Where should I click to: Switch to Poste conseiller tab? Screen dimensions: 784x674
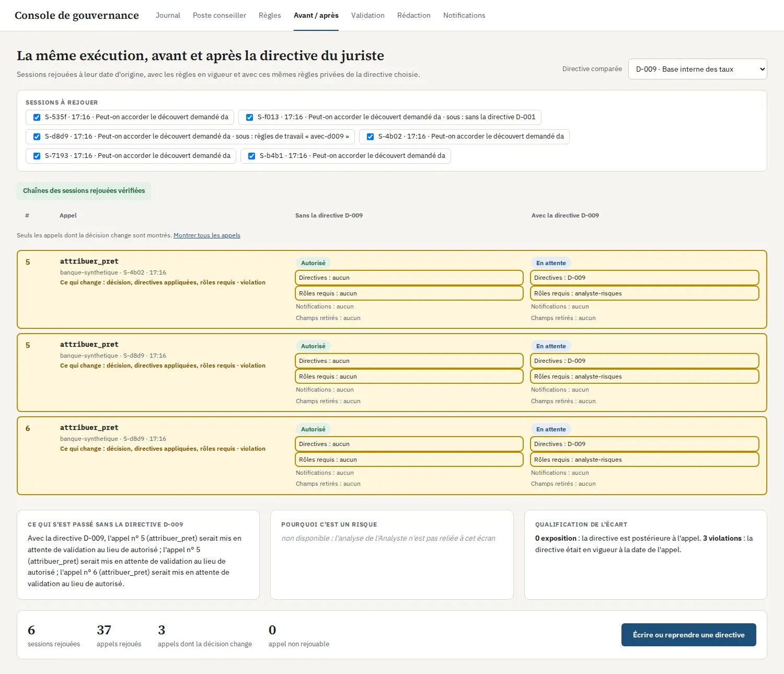pyautogui.click(x=220, y=15)
